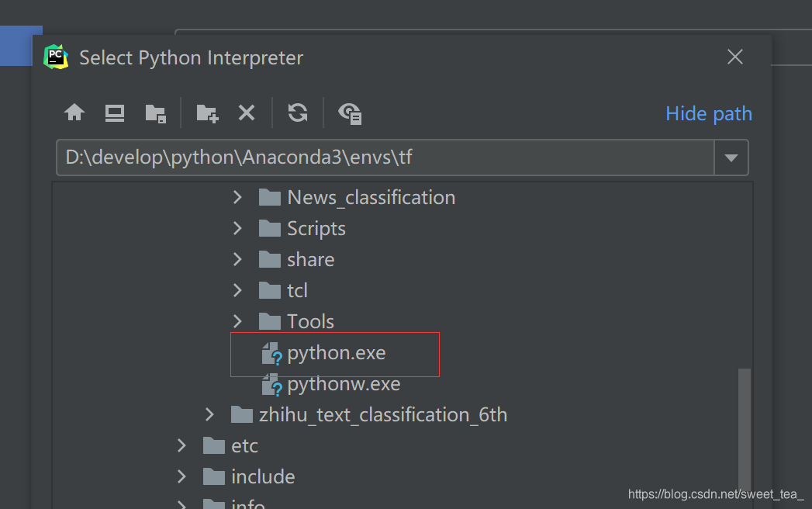Jump to the desktop directory icon
This screenshot has height=509, width=812.
(115, 113)
